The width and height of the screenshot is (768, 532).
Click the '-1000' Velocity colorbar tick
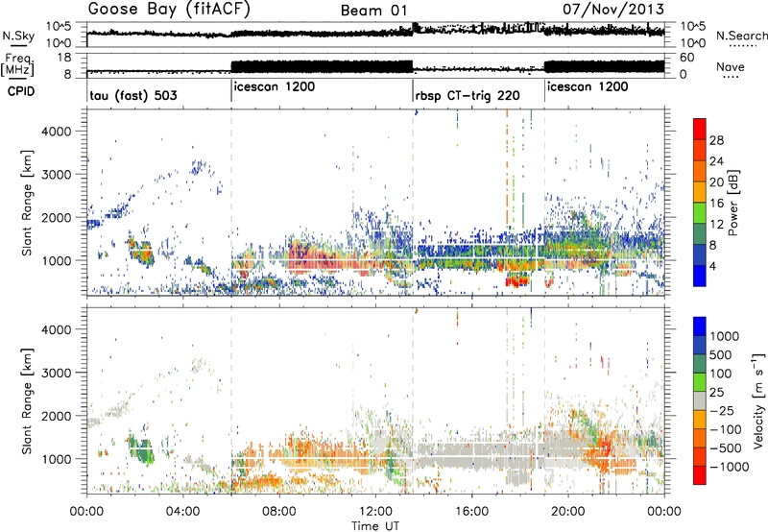click(729, 467)
